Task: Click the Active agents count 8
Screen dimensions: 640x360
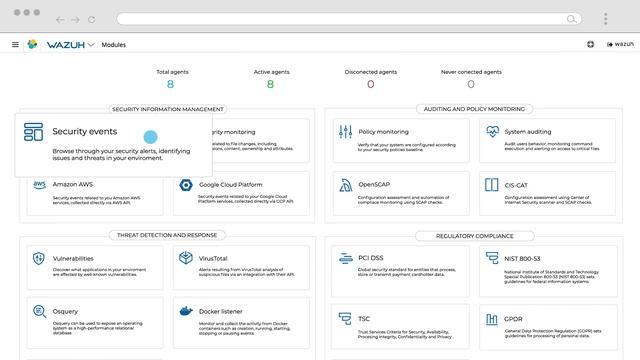Action: click(x=270, y=84)
